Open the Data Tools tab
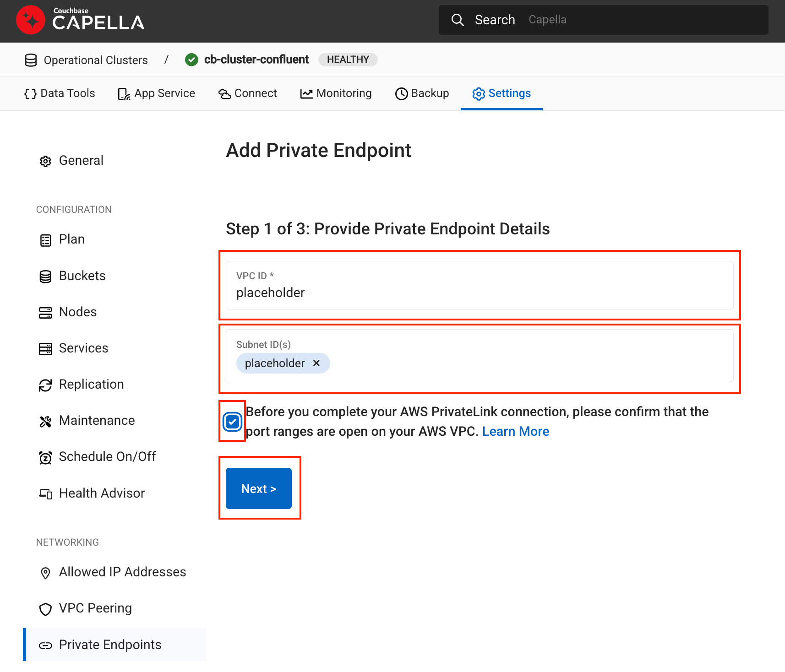785x672 pixels. pos(60,93)
